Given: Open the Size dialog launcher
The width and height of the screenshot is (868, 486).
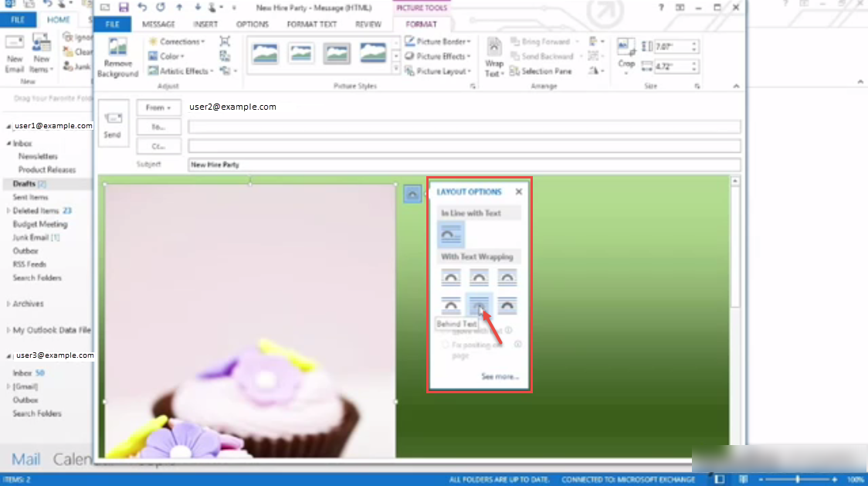Looking at the screenshot, I should click(x=697, y=87).
